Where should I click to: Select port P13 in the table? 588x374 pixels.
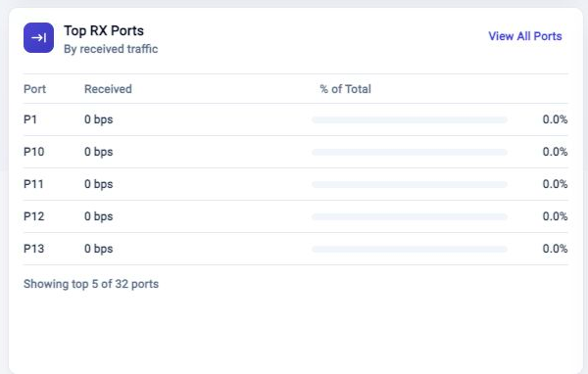point(33,249)
